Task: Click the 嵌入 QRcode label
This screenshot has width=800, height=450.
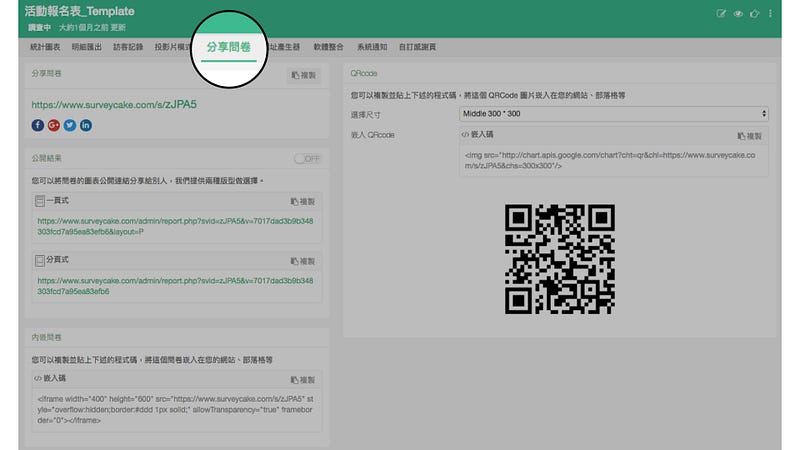Action: (x=372, y=135)
